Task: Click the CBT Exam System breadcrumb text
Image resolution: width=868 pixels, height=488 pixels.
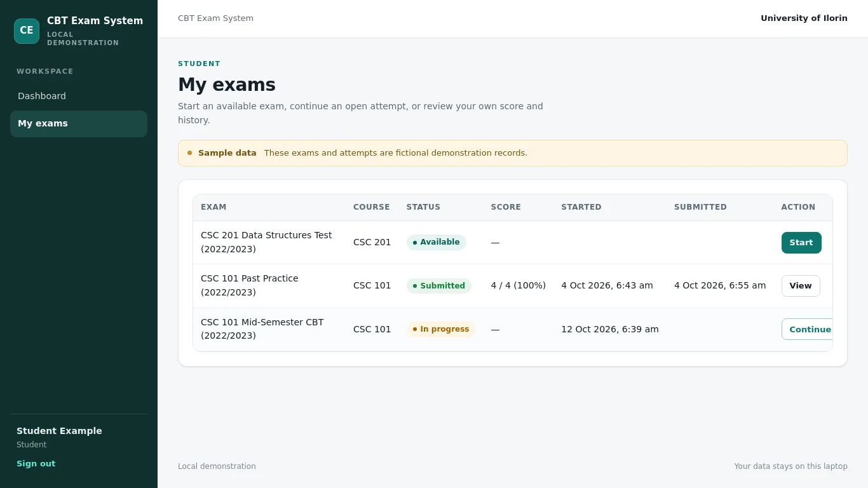Action: coord(215,18)
